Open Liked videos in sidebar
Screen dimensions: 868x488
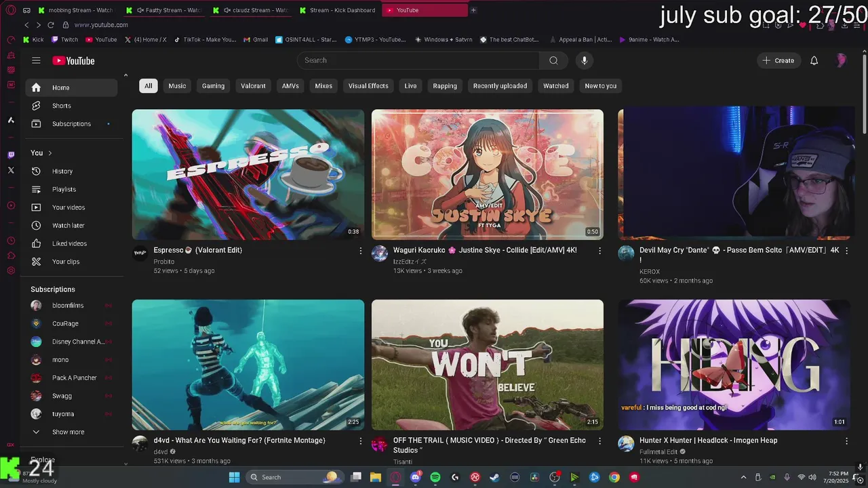tap(71, 243)
